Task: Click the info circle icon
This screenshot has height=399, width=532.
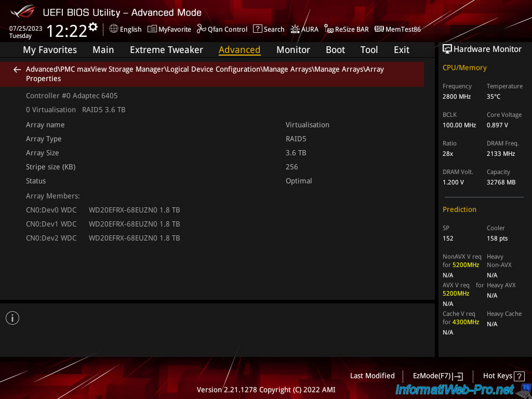Action: point(12,318)
